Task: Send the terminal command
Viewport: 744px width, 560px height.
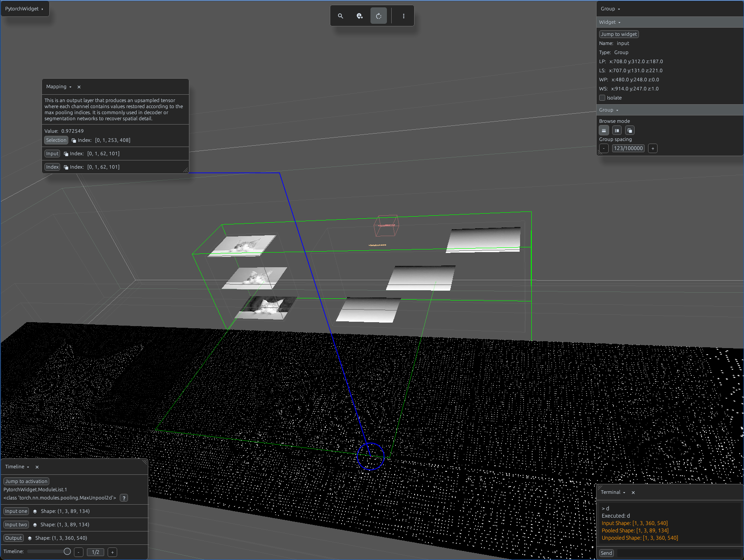Action: click(607, 554)
